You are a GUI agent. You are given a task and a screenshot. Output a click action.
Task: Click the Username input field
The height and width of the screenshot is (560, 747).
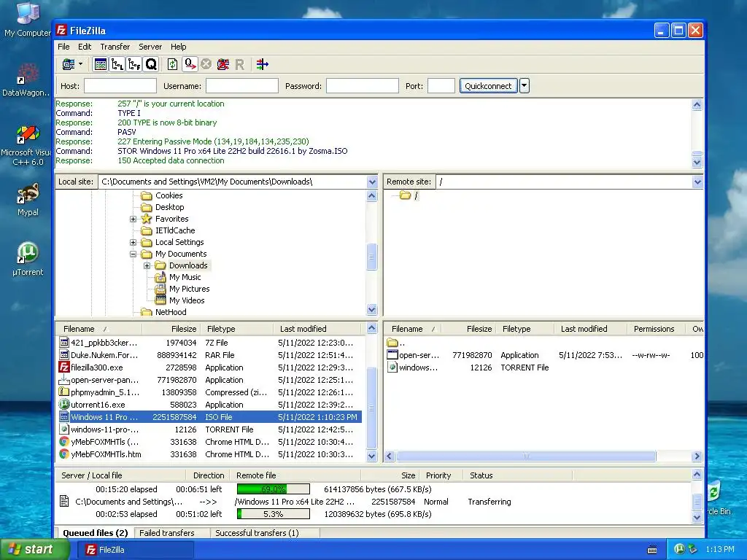(242, 86)
